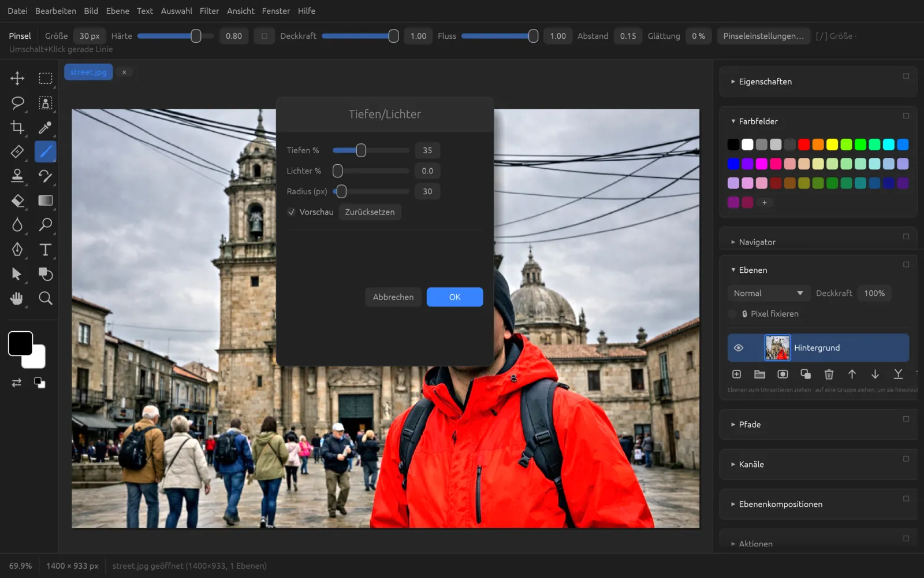
Task: Create a new layer group folder
Action: tap(759, 375)
